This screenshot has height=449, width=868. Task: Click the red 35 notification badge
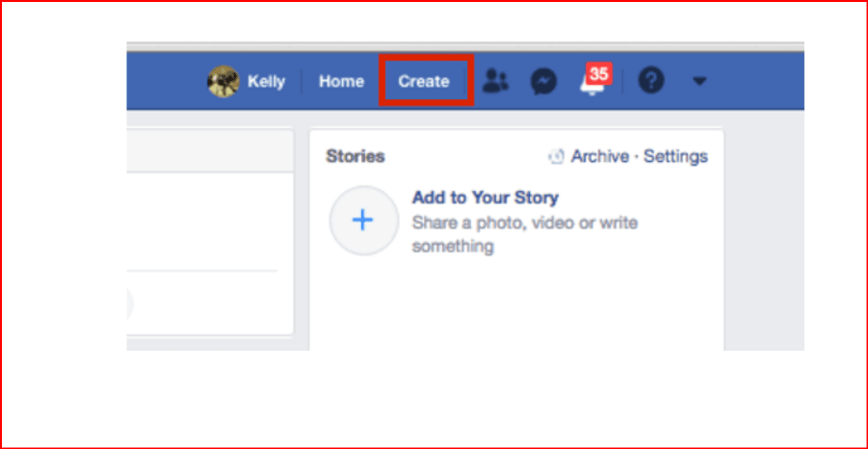(x=599, y=73)
